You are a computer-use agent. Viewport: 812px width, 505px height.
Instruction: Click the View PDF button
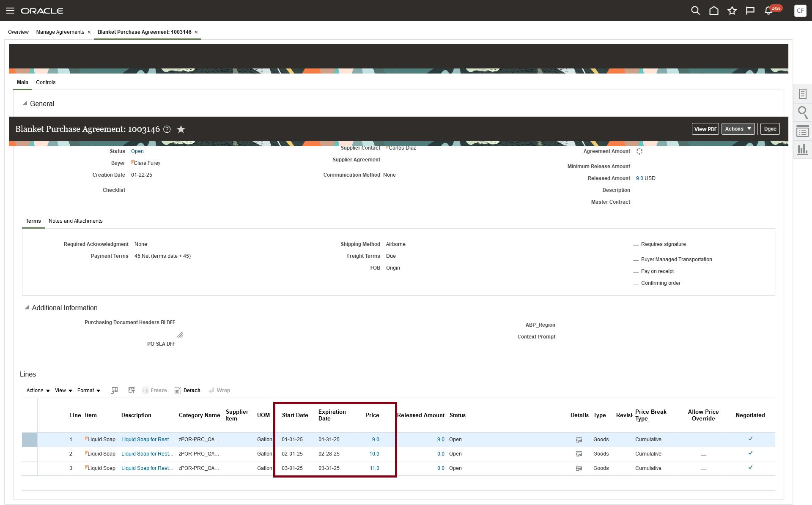point(705,129)
